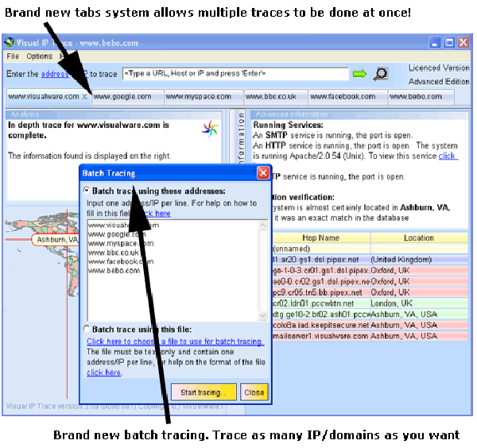Maximize the Visual IP Trace window

pos(449,43)
